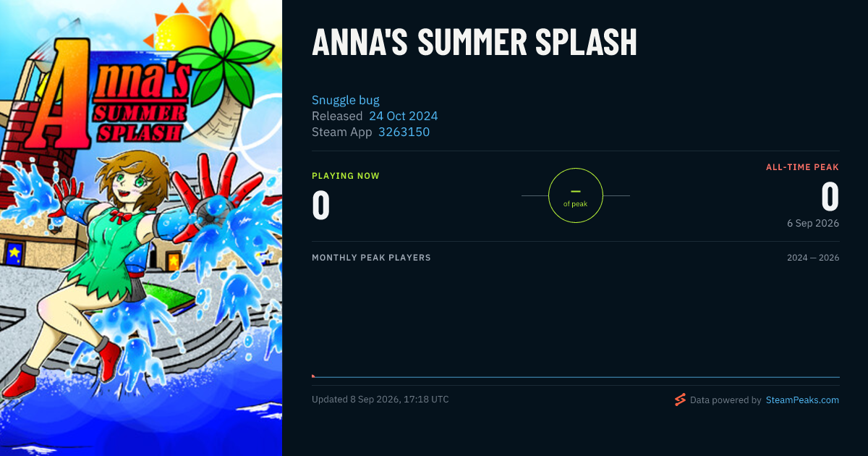Click the Updated 8 Sep 2026 timestamp
Image resolution: width=868 pixels, height=456 pixels.
pyautogui.click(x=380, y=400)
